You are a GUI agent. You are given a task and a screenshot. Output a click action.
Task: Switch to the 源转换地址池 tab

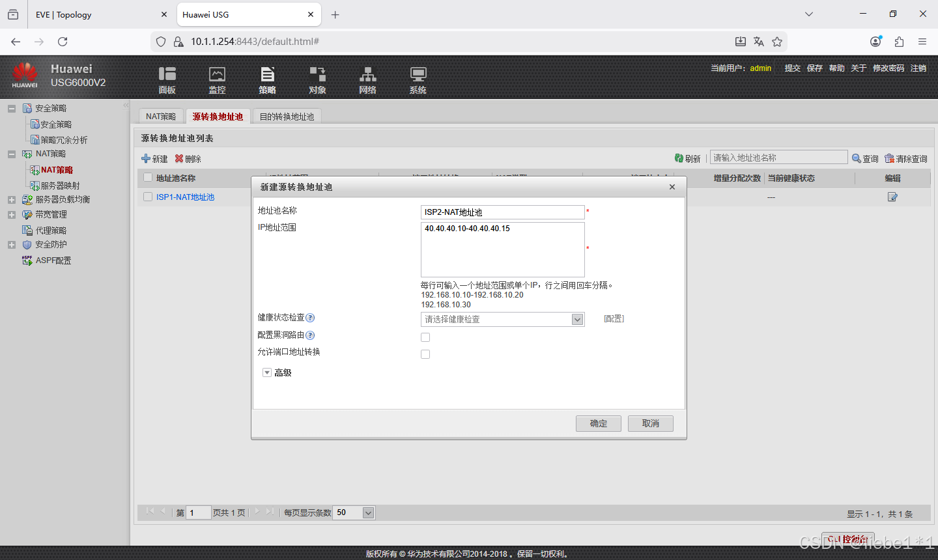pyautogui.click(x=218, y=117)
